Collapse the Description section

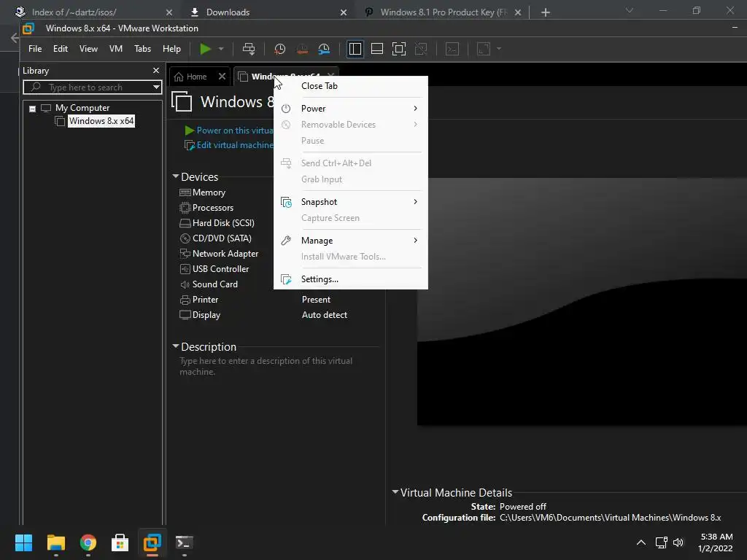pyautogui.click(x=176, y=346)
